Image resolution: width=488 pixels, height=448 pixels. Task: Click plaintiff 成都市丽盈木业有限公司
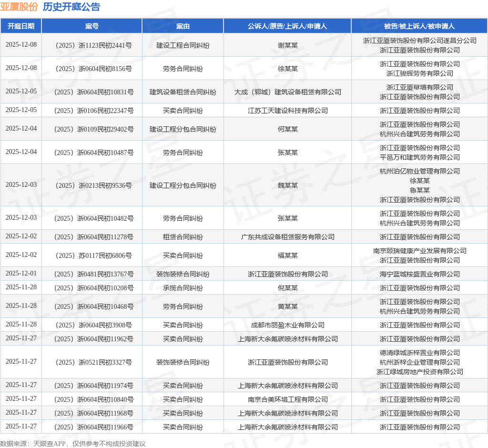pos(287,325)
